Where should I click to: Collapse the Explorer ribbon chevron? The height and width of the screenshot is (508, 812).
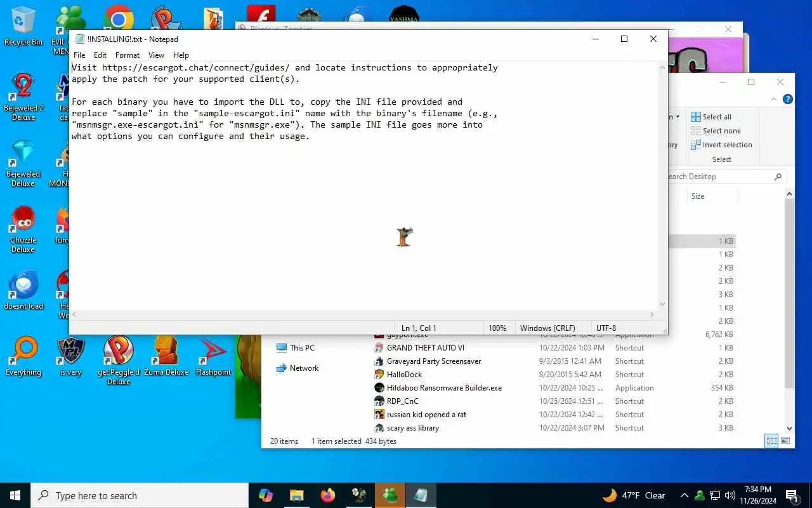pyautogui.click(x=774, y=99)
